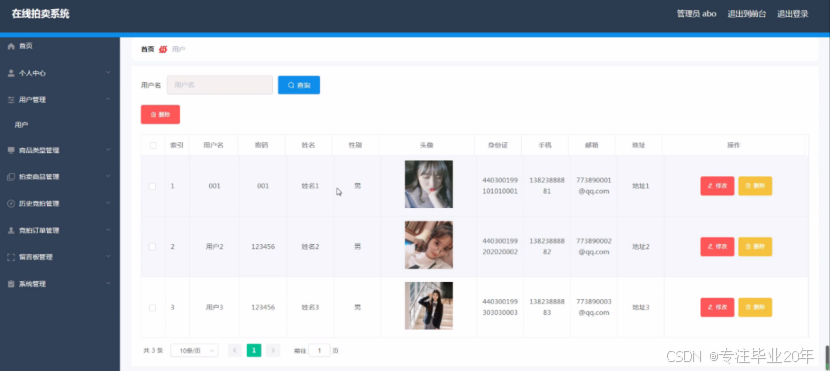The image size is (830, 372).
Task: Click the person icon beside 个人中心
Action: tap(11, 73)
